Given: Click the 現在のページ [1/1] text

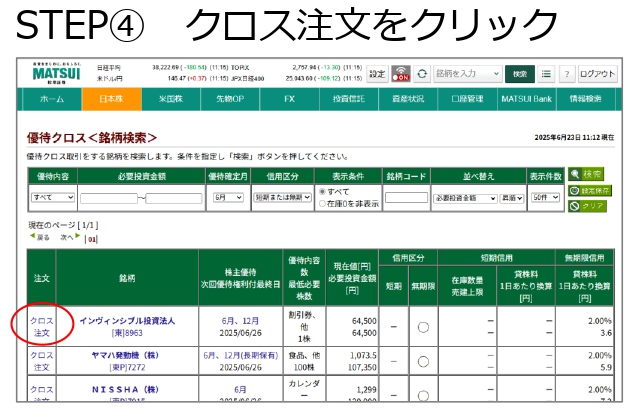Looking at the screenshot, I should (63, 225).
